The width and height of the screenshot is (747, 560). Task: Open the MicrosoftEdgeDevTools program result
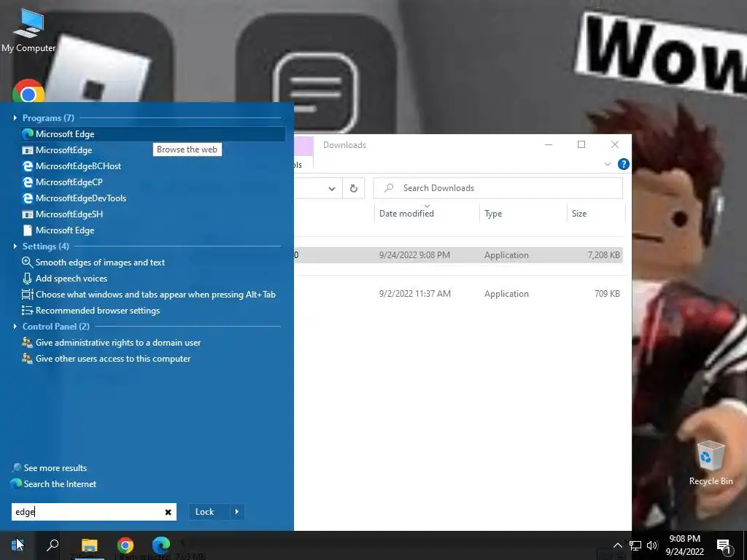pyautogui.click(x=74, y=198)
